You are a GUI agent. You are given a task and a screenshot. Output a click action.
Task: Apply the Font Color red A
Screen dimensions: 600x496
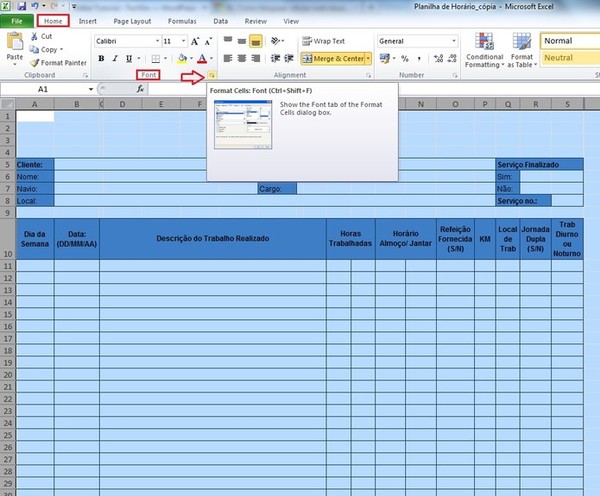[x=202, y=59]
